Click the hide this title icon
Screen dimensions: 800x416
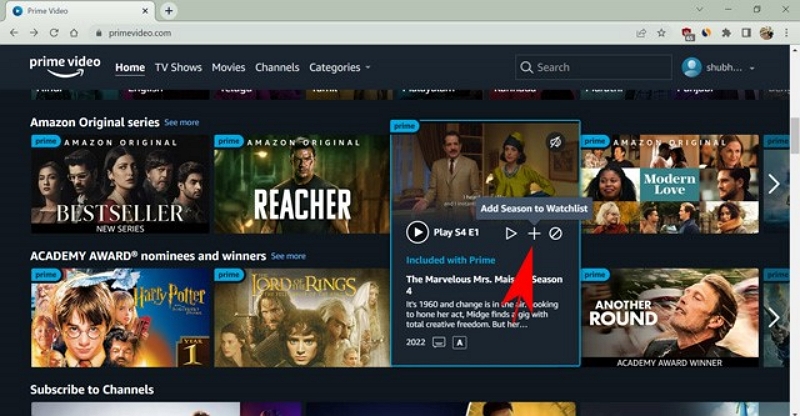click(556, 233)
